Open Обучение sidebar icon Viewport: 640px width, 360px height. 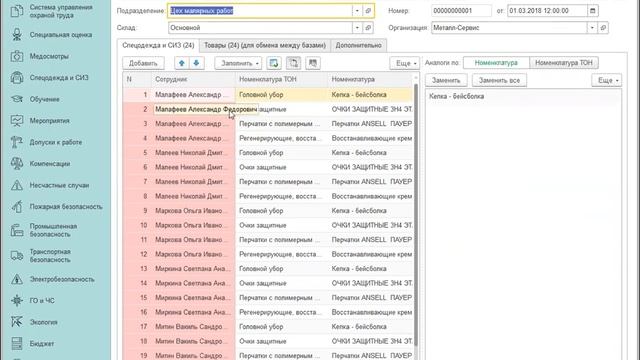17,99
